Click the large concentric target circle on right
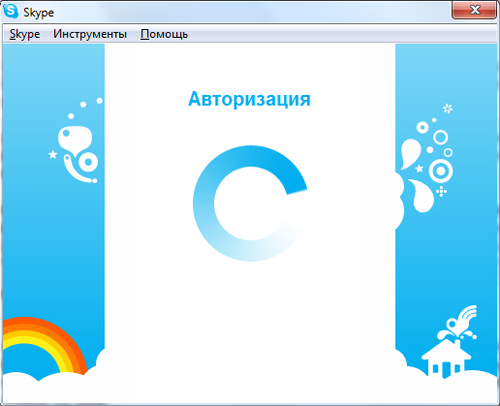 pyautogui.click(x=441, y=171)
